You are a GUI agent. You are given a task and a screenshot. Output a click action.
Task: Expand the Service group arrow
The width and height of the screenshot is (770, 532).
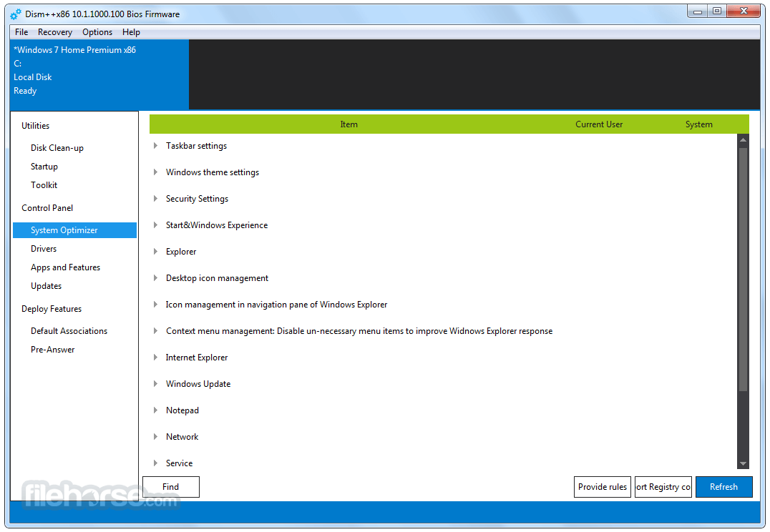click(x=155, y=463)
